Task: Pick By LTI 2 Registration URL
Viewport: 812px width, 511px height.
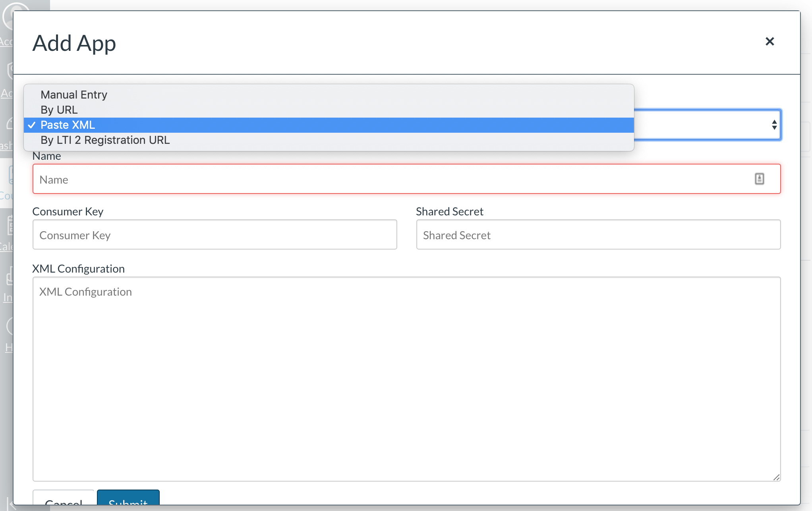Action: pyautogui.click(x=105, y=140)
